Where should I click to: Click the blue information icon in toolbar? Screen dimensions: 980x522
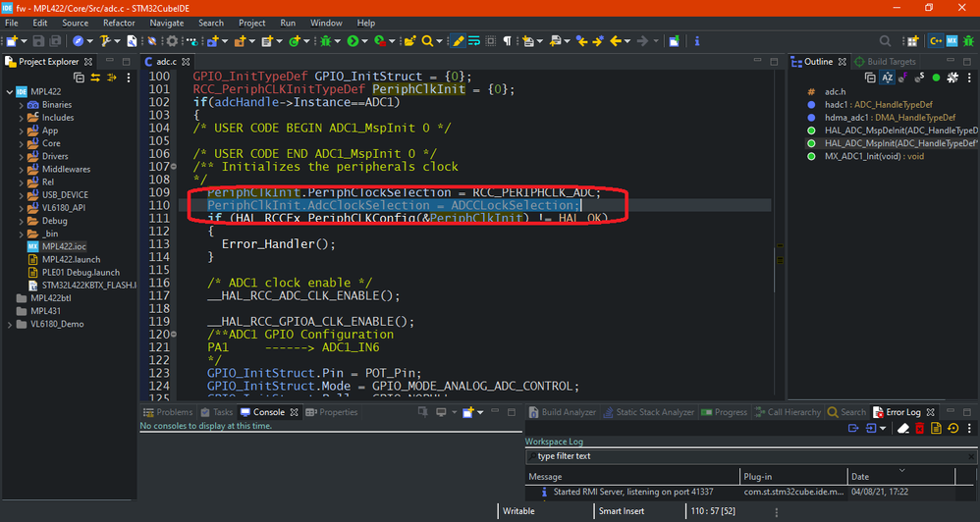(x=697, y=41)
